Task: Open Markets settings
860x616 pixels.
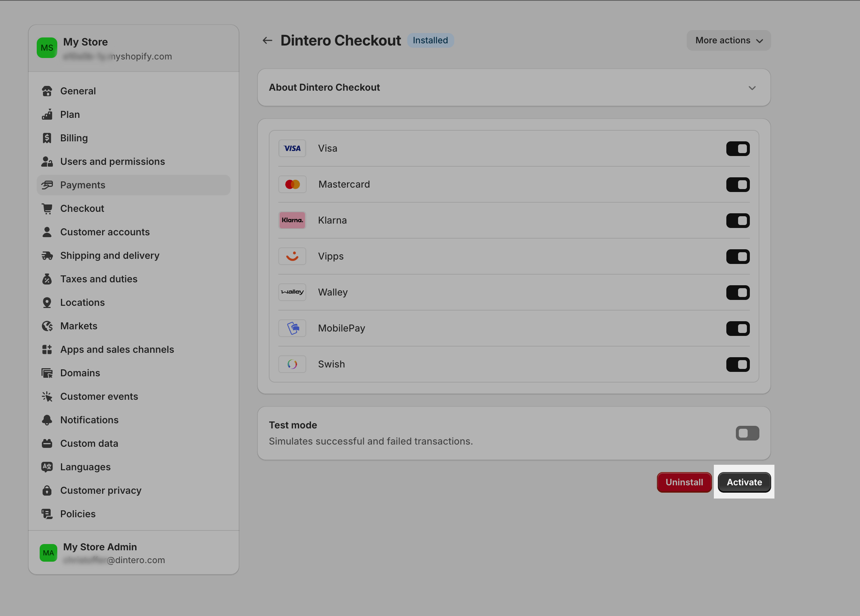Action: (x=133, y=326)
